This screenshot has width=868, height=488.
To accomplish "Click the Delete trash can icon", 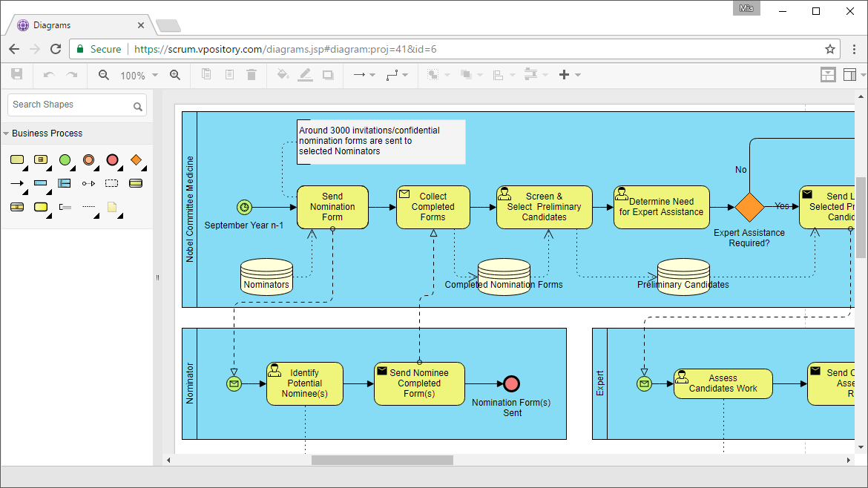I will [251, 74].
